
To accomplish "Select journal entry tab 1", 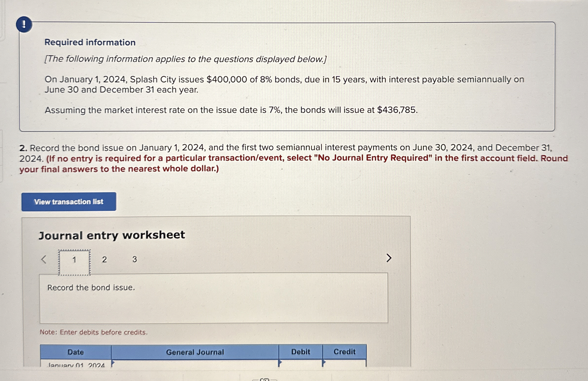I will pyautogui.click(x=74, y=260).
